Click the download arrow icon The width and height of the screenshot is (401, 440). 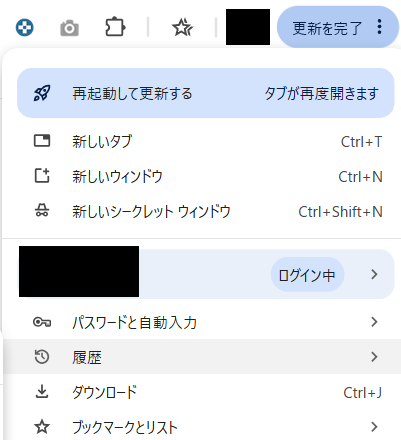pyautogui.click(x=42, y=392)
